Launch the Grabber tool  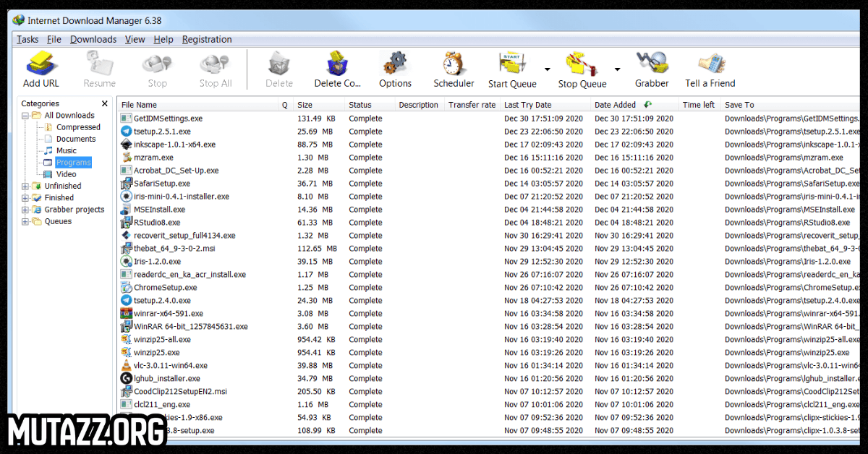coord(652,65)
